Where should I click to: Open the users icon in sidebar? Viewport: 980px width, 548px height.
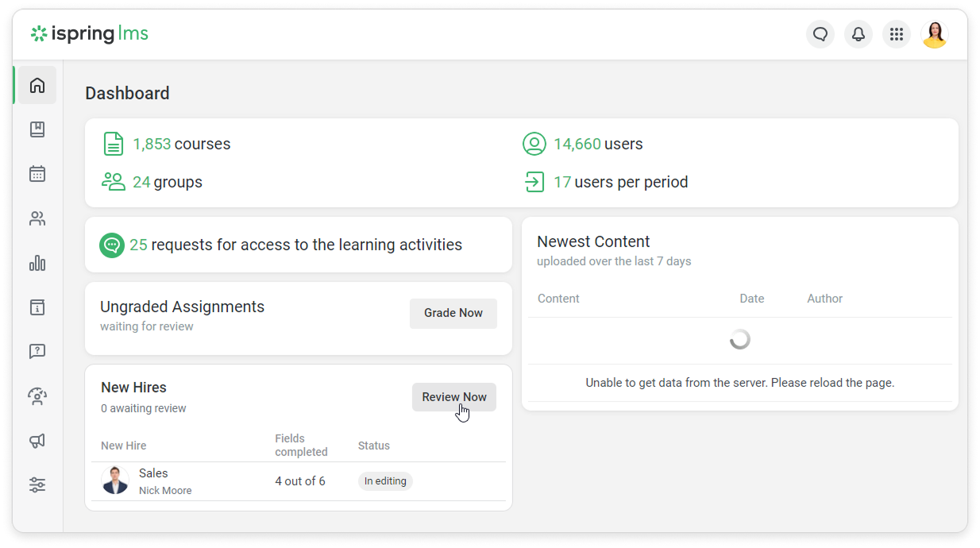point(37,218)
